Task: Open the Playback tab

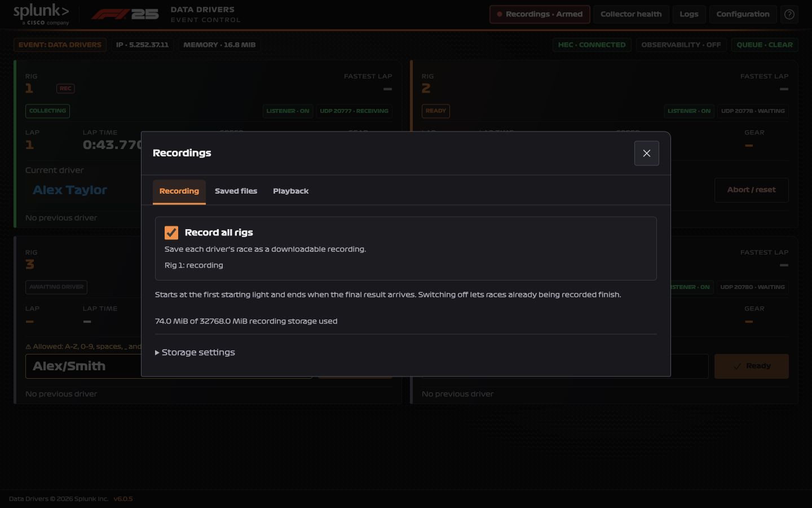Action: (x=291, y=191)
